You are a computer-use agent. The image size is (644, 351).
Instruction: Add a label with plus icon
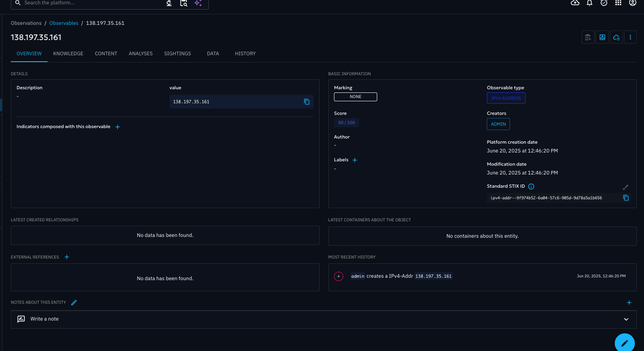point(355,160)
